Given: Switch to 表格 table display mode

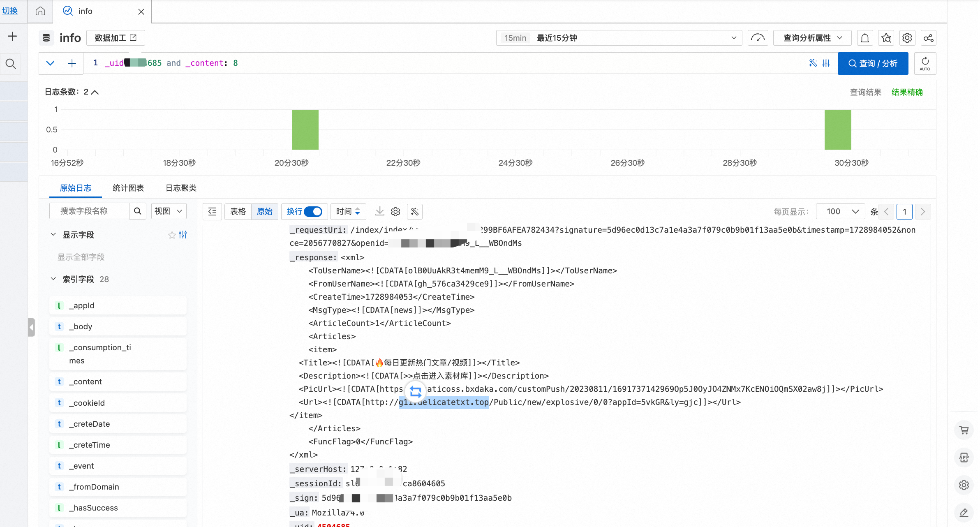Looking at the screenshot, I should click(x=238, y=211).
